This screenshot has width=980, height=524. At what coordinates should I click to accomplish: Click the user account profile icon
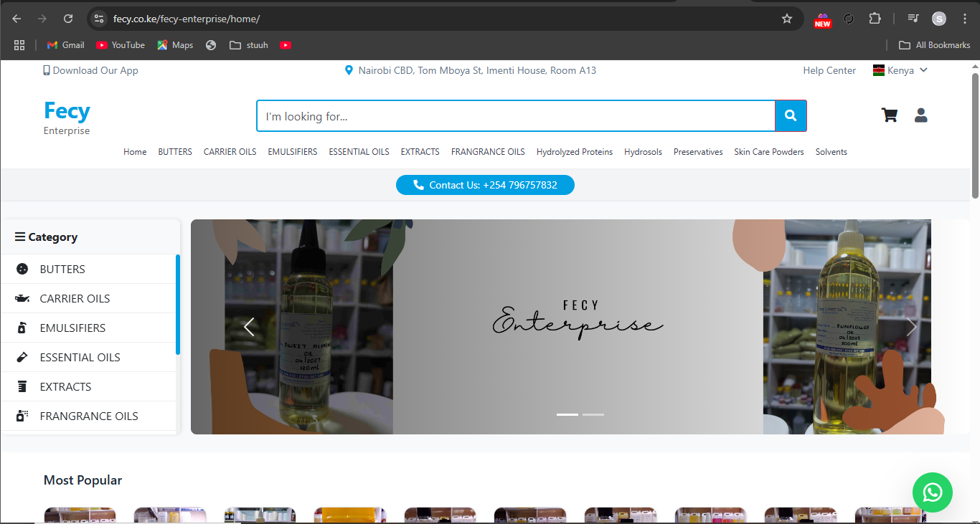coord(921,115)
